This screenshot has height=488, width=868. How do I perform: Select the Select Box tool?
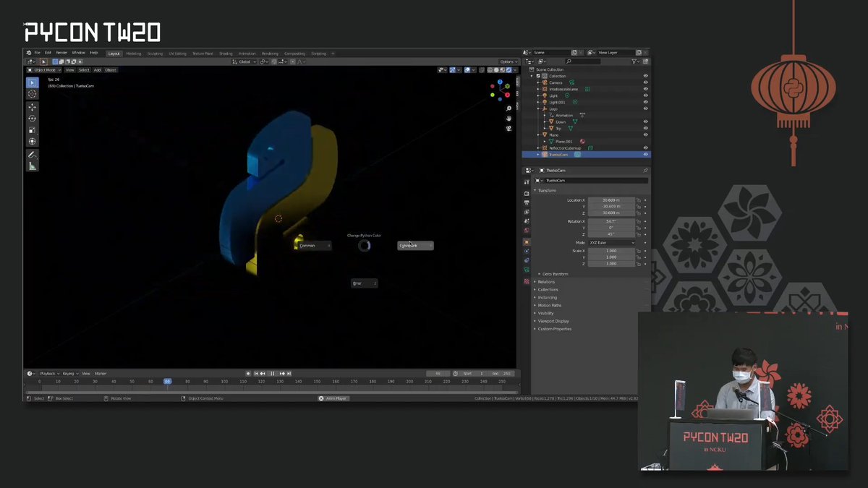32,83
